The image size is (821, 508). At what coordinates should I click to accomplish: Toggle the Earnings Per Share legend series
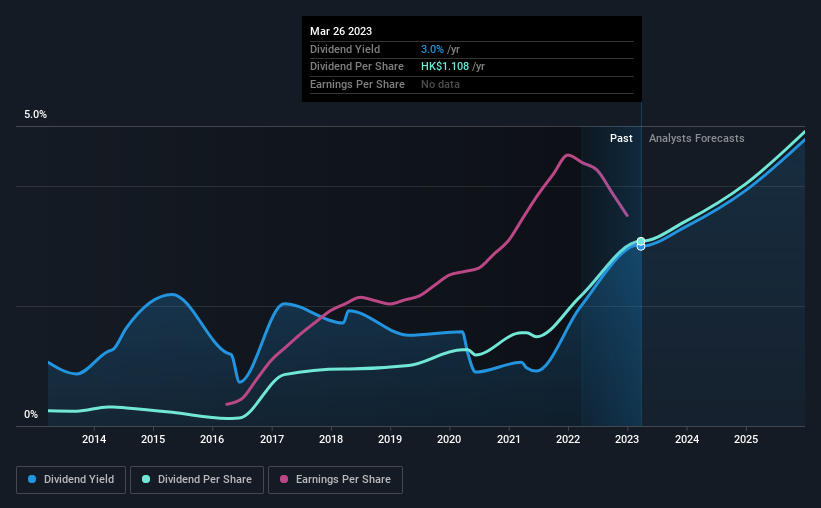[335, 480]
